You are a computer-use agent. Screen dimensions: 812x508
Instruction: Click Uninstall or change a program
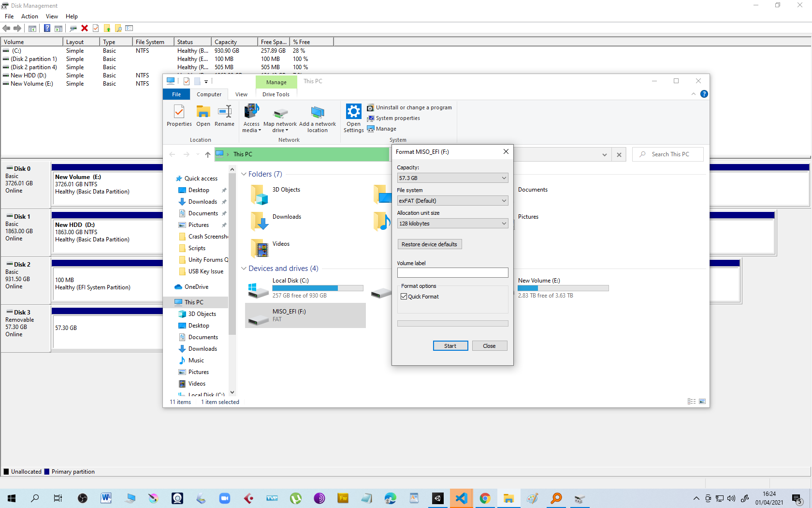point(409,107)
